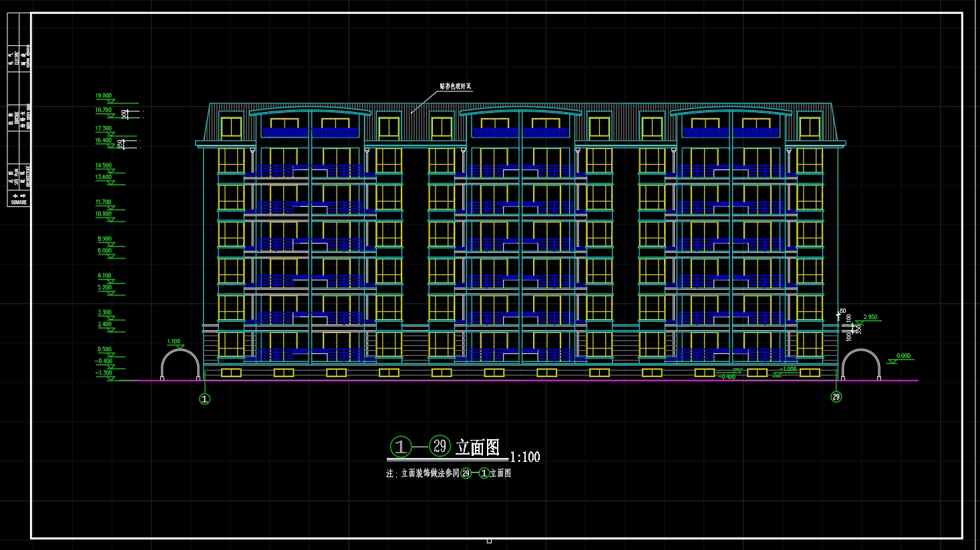Click the 1:100 scale annotation text
The height and width of the screenshot is (550, 980).
pyautogui.click(x=525, y=457)
